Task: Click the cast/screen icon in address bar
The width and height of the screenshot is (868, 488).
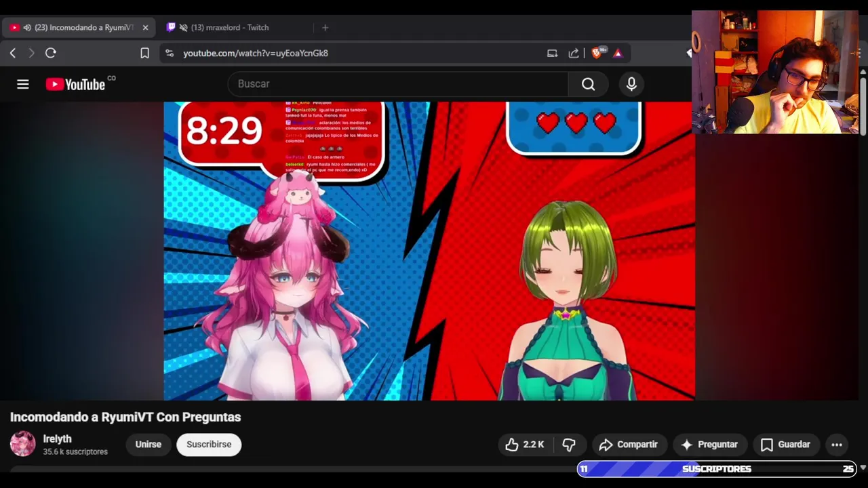Action: tap(552, 53)
